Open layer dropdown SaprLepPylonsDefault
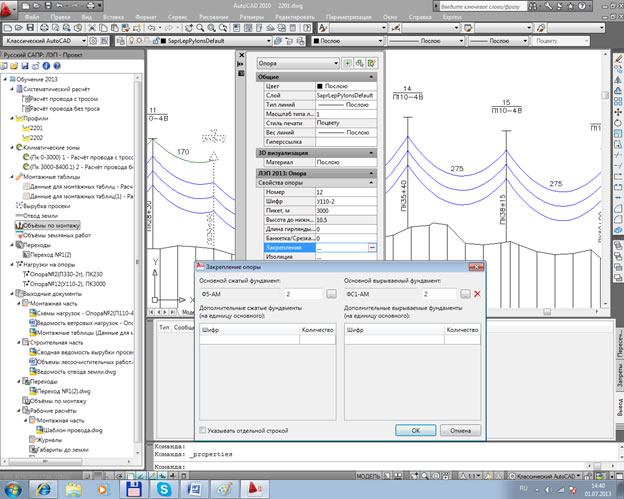 click(x=199, y=41)
